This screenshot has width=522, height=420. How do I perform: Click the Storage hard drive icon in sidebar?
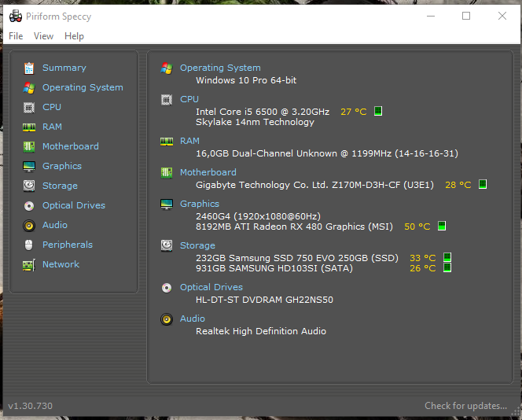coord(29,186)
